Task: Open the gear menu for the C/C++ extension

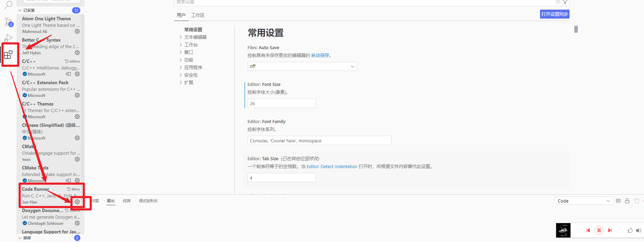Action: (x=77, y=74)
